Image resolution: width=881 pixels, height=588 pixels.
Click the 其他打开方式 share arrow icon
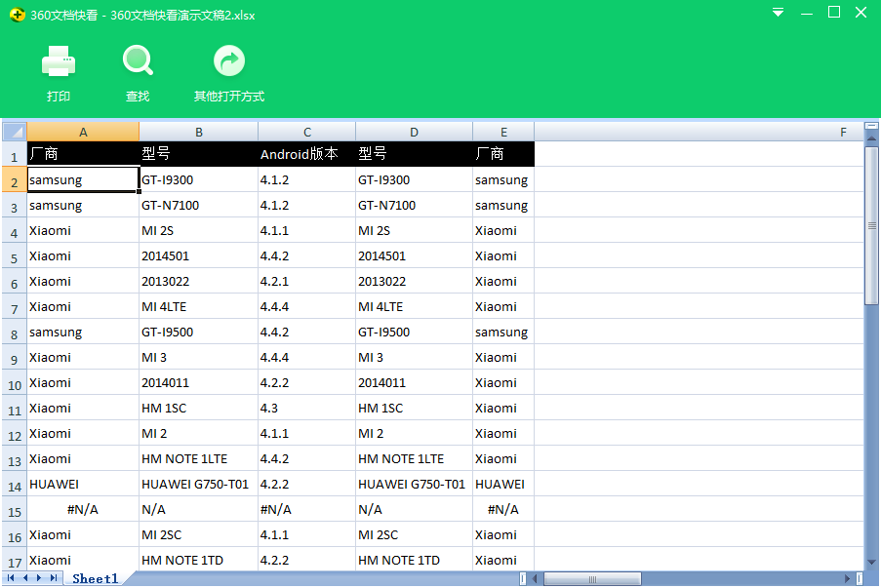(229, 60)
